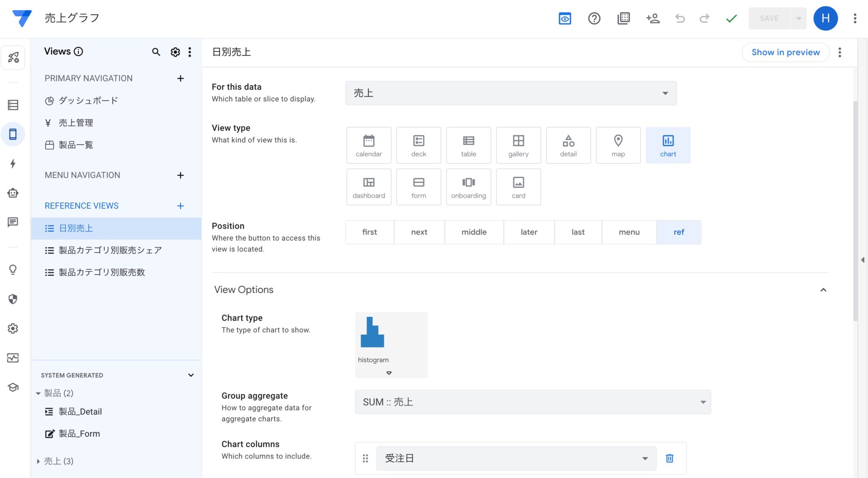Open the app overflow three-dot menu
Image resolution: width=868 pixels, height=478 pixels.
[x=855, y=18]
